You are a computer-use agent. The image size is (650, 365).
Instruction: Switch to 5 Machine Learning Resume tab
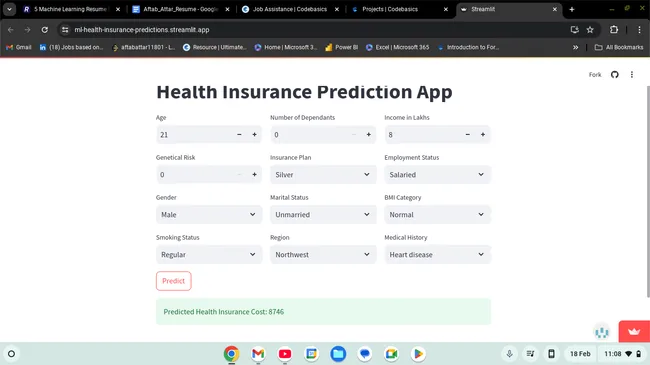(x=70, y=9)
